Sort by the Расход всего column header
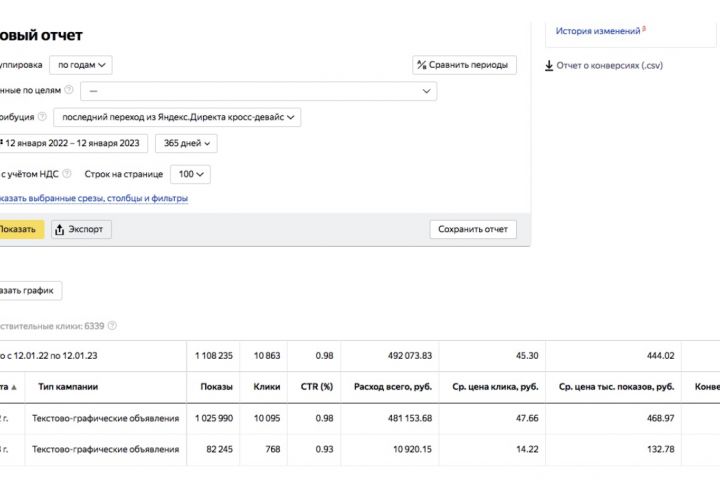Viewport: 720px width, 480px height. coord(393,387)
